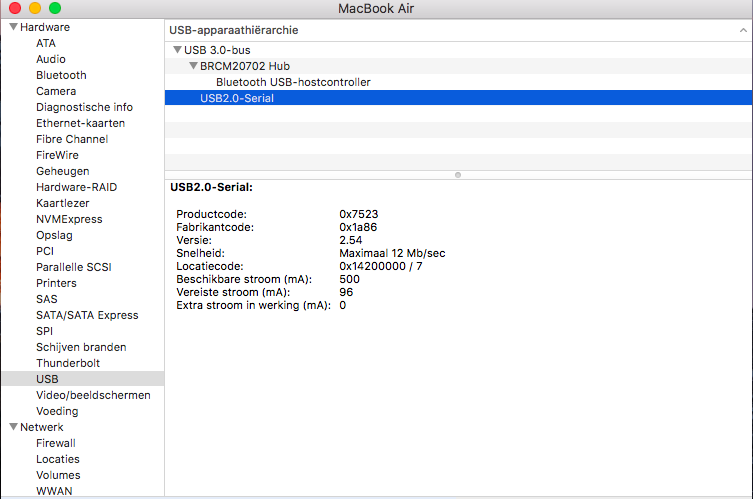
Task: Select the BRCM20702 Hub row
Action: (x=458, y=66)
